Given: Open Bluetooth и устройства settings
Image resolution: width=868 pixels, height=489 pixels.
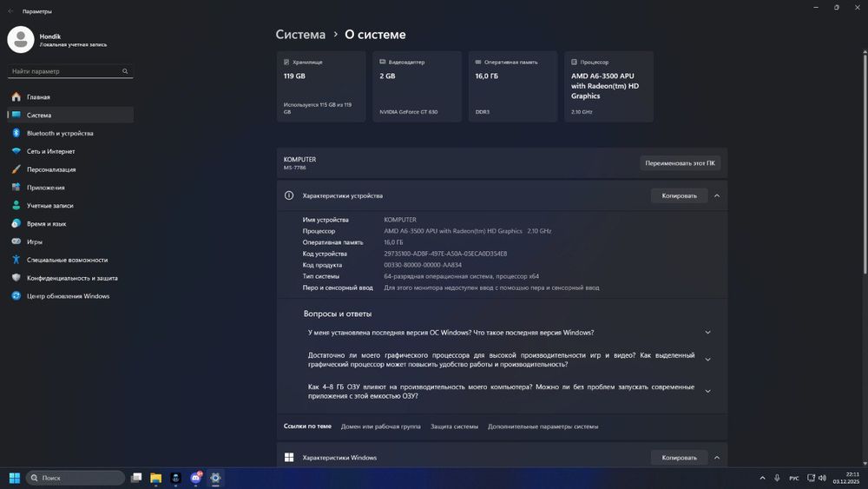Looking at the screenshot, I should [x=70, y=134].
